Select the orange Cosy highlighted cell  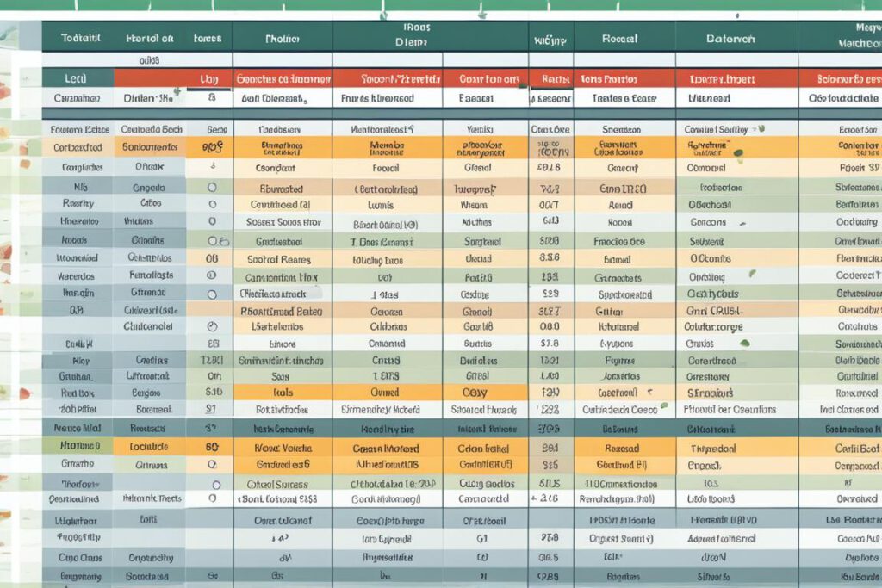pos(475,393)
